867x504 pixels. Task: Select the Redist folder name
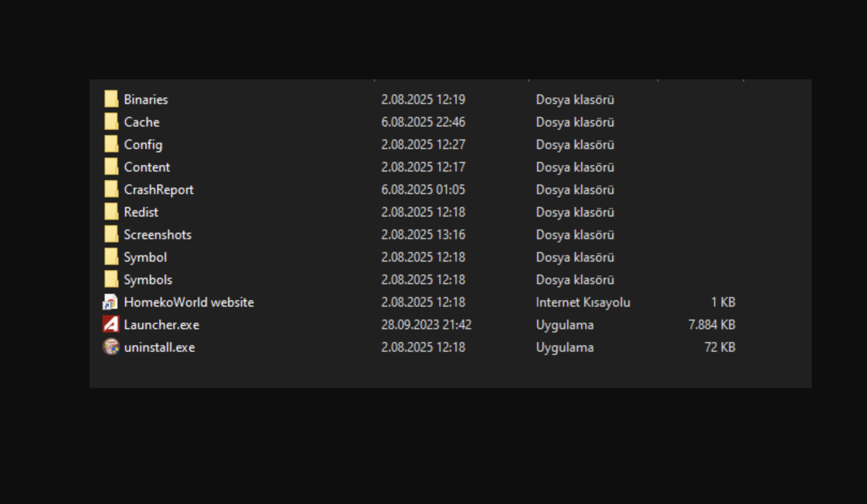tap(141, 212)
